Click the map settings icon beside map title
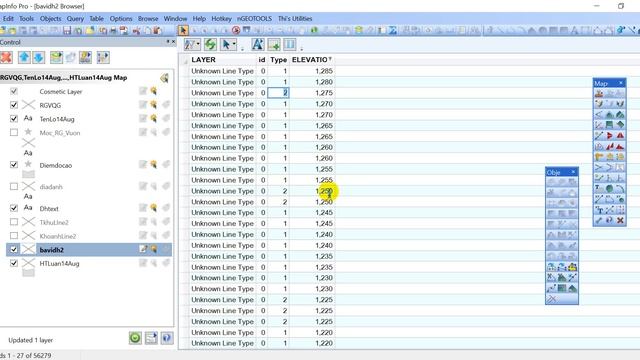The width and height of the screenshot is (640, 360). 164,78
